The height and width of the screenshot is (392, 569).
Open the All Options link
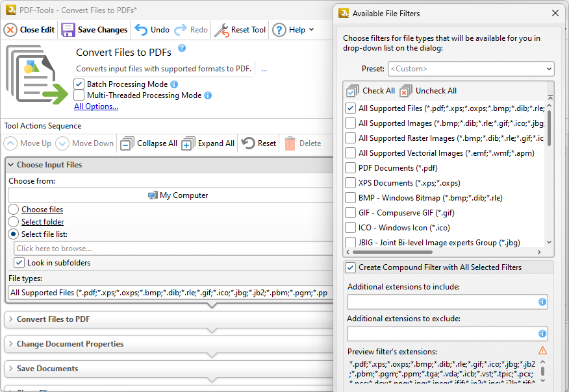point(96,106)
